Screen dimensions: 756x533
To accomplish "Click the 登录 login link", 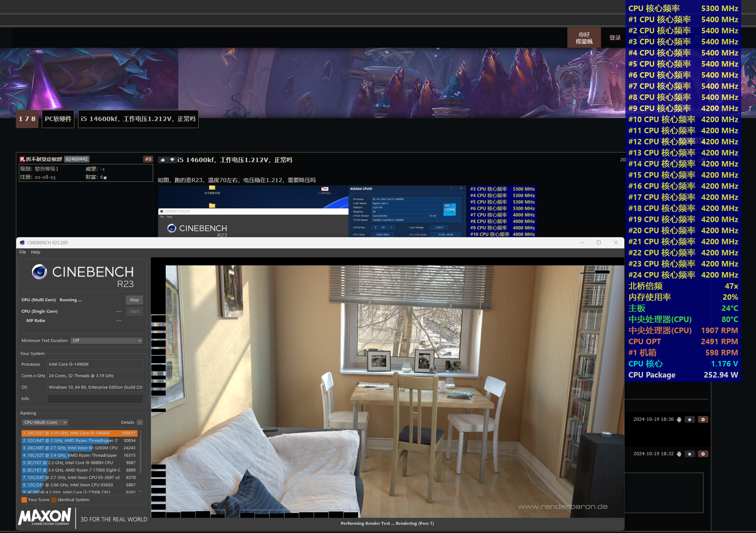I will pos(615,38).
